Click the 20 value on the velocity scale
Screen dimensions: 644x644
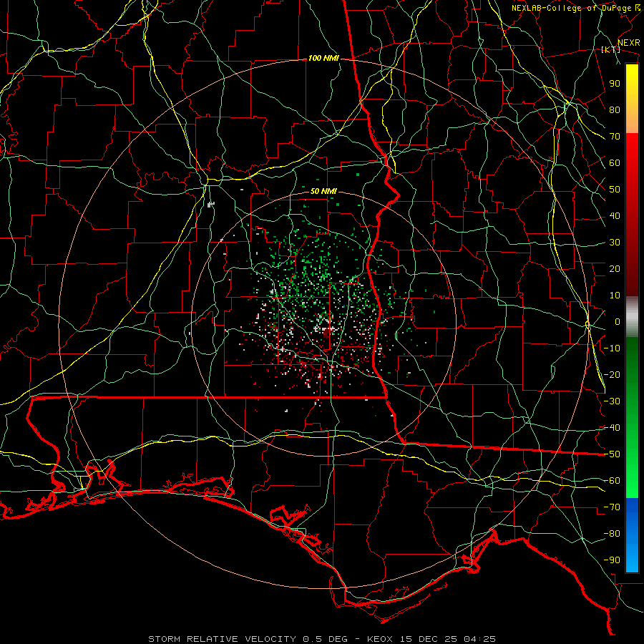615,269
